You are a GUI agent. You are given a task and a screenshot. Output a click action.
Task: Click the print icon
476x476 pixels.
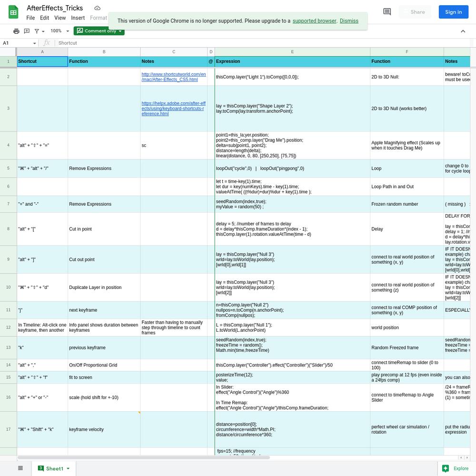pyautogui.click(x=16, y=31)
